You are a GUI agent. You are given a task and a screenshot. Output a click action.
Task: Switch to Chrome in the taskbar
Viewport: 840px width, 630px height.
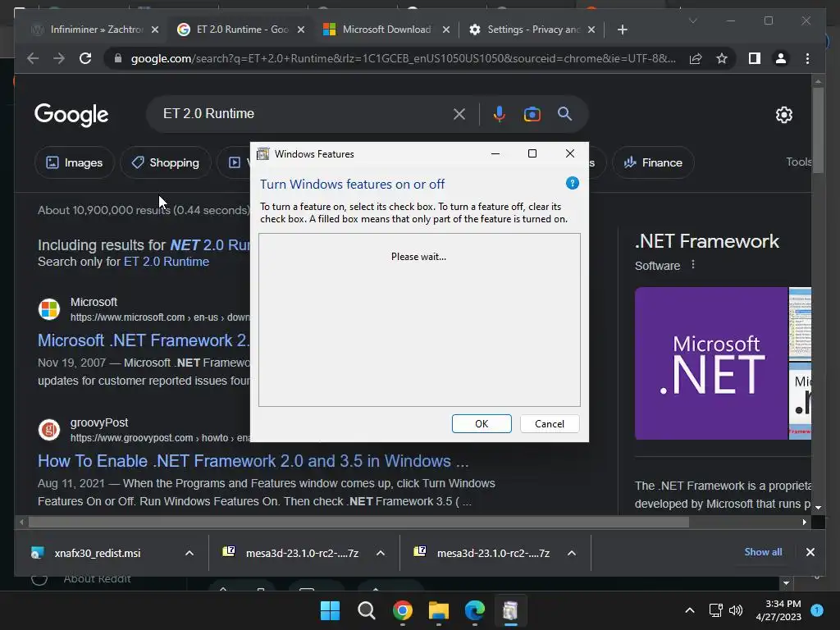(x=402, y=610)
